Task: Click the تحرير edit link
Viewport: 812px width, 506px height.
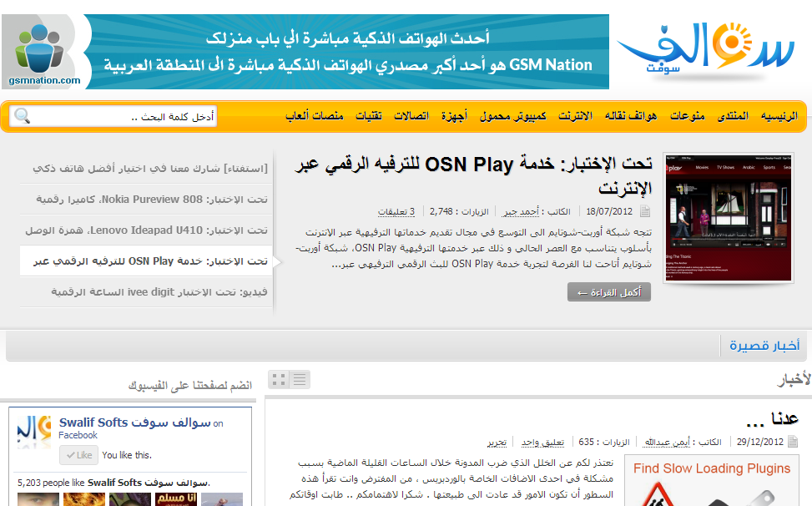Action: (497, 443)
